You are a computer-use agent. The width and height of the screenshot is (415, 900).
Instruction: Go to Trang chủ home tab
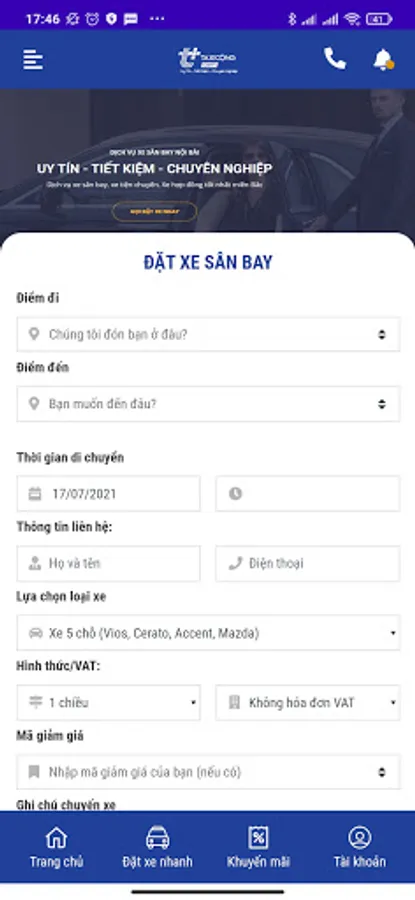56,847
